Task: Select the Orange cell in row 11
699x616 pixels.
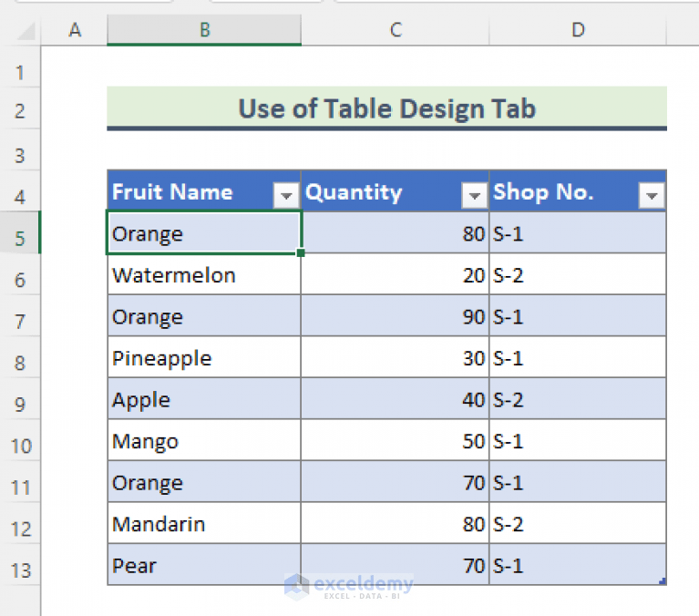Action: click(x=204, y=481)
